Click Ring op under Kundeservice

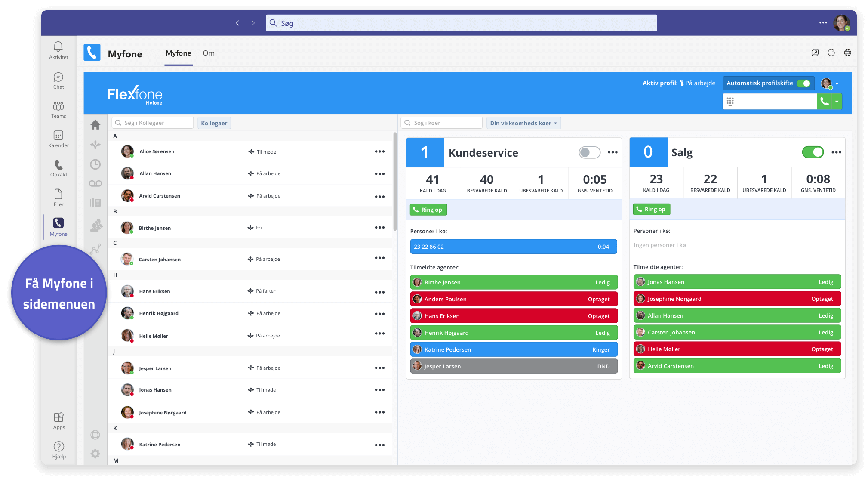pyautogui.click(x=428, y=210)
